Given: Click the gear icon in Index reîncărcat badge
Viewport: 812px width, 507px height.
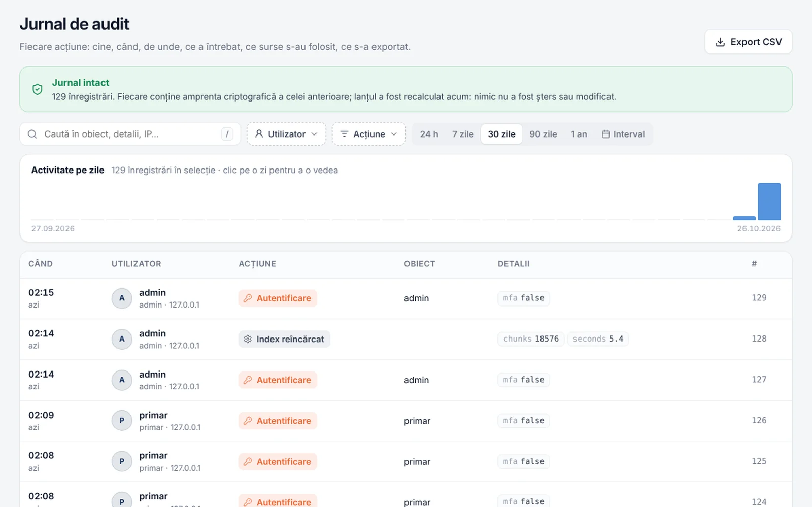Looking at the screenshot, I should point(248,339).
